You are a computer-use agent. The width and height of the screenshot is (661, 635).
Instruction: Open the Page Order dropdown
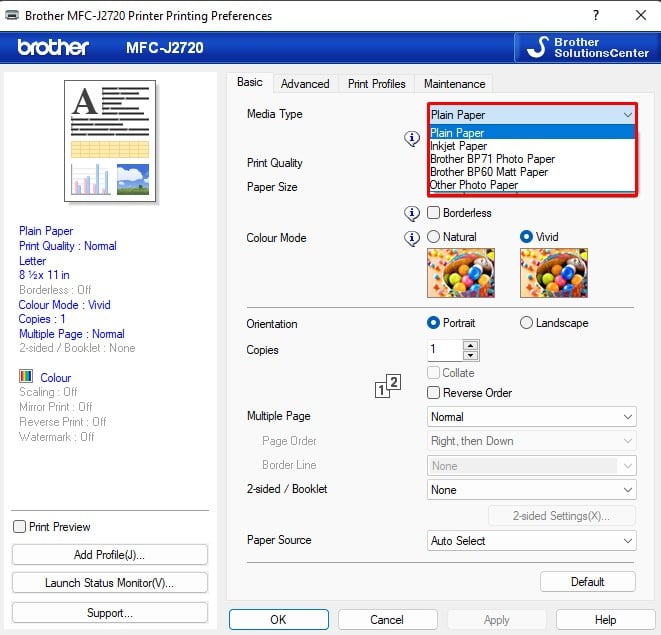(532, 441)
